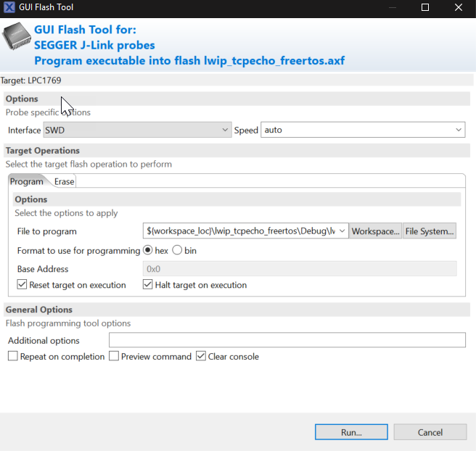The image size is (476, 451).
Task: Click the Run... button
Action: [x=351, y=432]
